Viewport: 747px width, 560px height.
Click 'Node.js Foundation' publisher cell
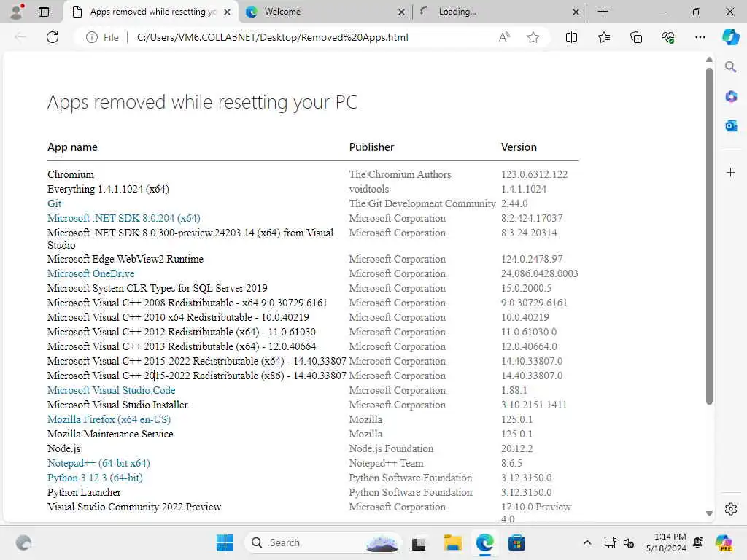(x=391, y=448)
